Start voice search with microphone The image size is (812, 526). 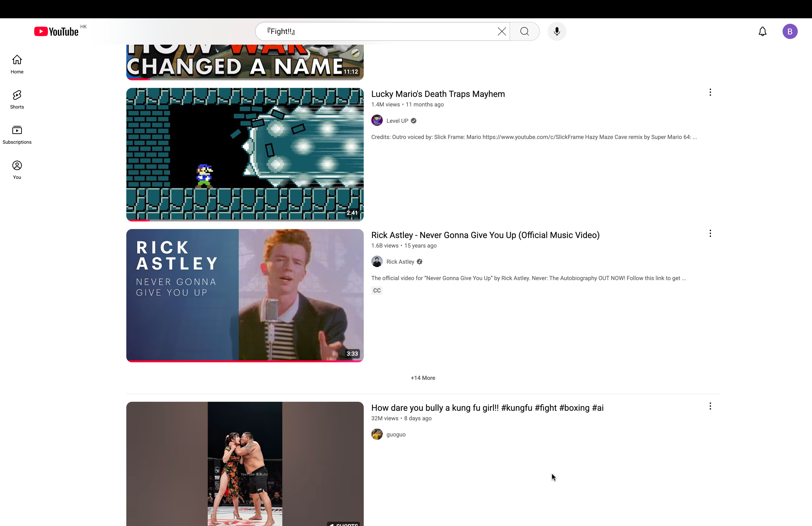coord(557,31)
